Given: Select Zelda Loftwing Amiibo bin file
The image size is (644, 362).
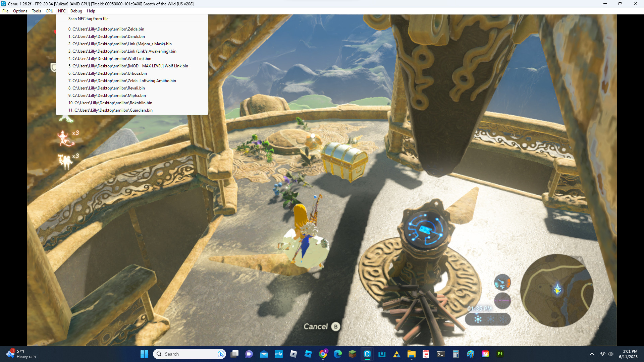Looking at the screenshot, I should (122, 80).
